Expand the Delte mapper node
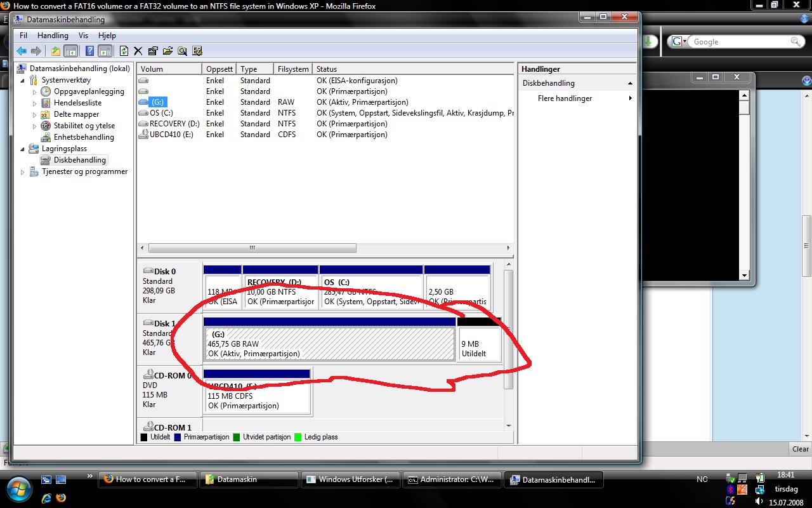This screenshot has height=508, width=812. 35,115
